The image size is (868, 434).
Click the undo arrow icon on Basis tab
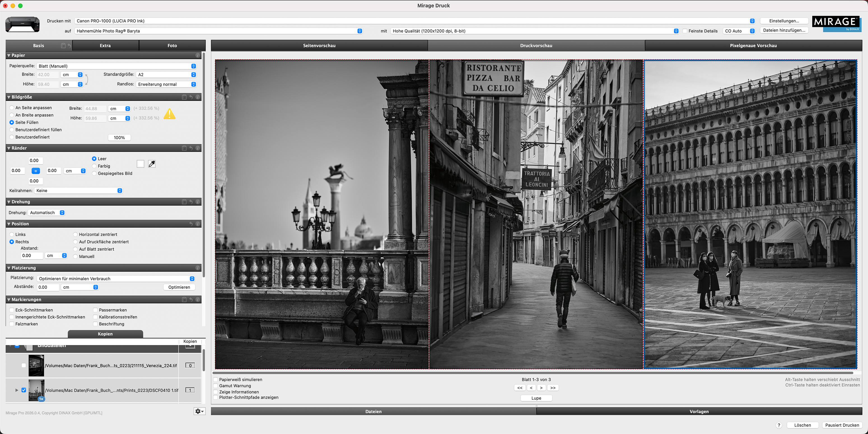coord(69,45)
